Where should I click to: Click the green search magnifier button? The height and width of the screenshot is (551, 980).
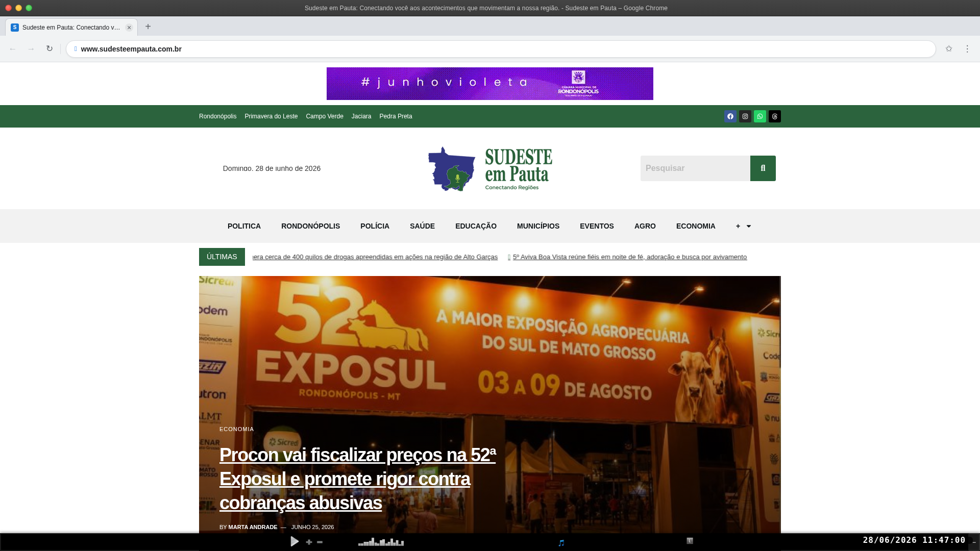[x=763, y=168]
